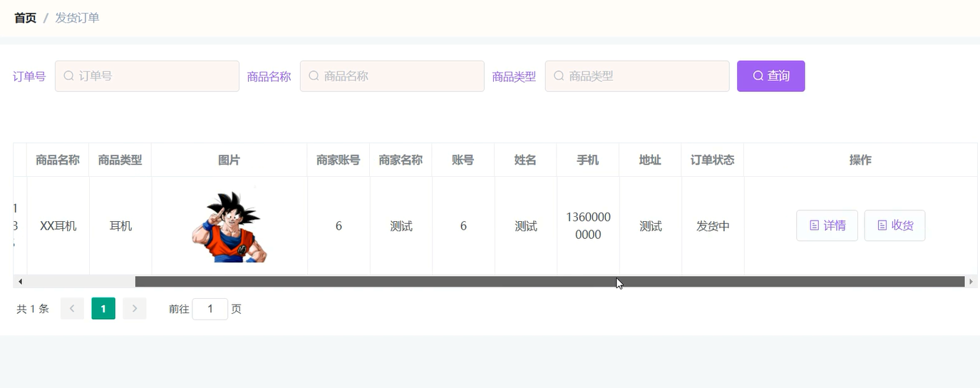Click 收货 button for the XX耳机 order

pyautogui.click(x=894, y=225)
